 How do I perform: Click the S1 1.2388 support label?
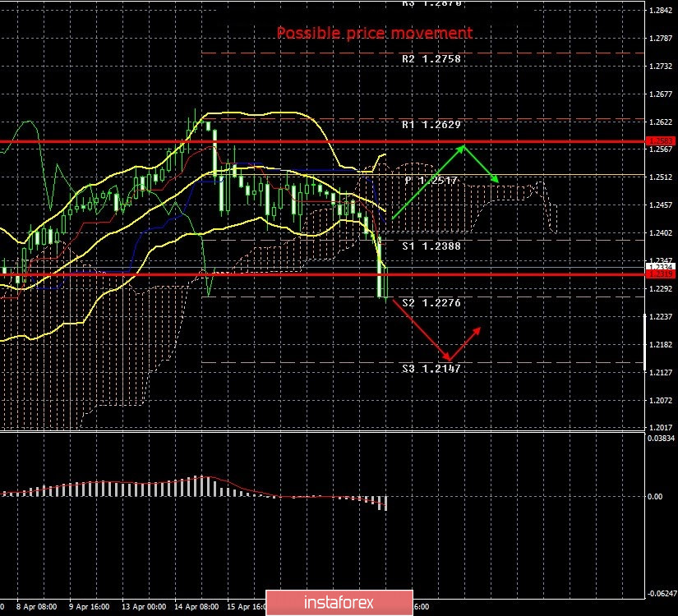(x=431, y=246)
